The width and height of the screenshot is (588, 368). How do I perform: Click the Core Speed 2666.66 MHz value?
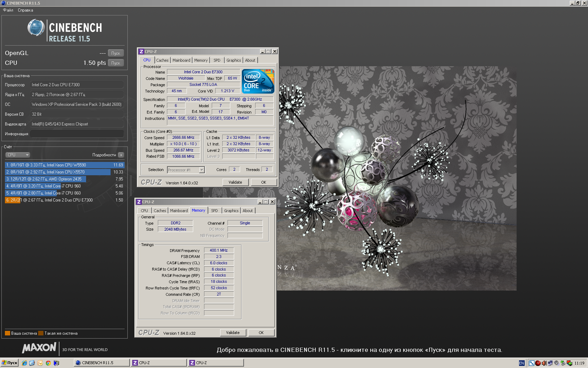tap(183, 138)
